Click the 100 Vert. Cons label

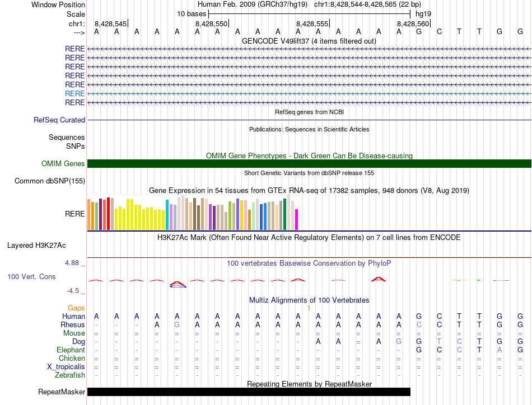(31, 276)
